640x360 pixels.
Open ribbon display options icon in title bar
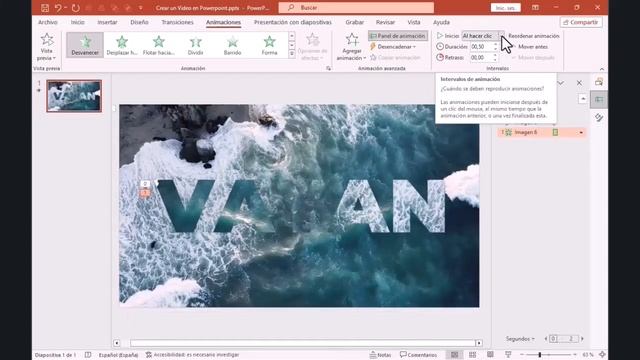(535, 8)
